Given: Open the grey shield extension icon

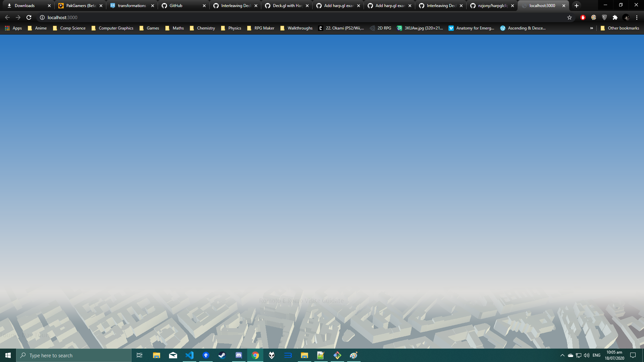Looking at the screenshot, I should [x=604, y=17].
